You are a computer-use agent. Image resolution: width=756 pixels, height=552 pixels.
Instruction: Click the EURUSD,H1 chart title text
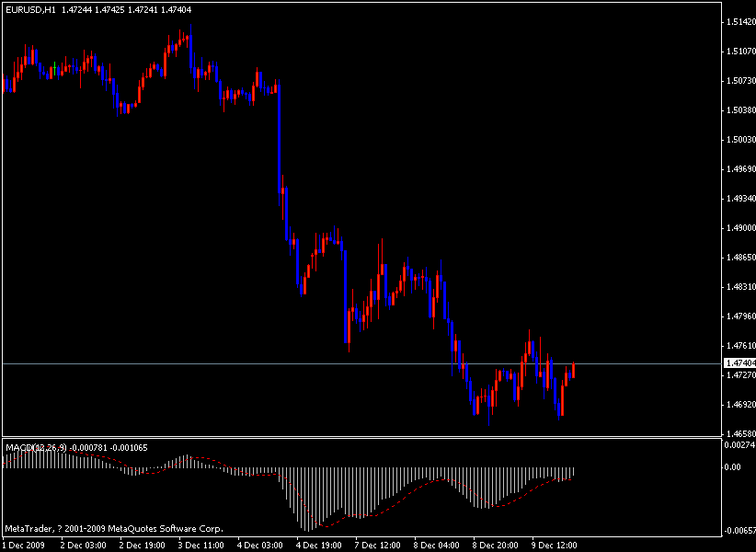[x=30, y=9]
